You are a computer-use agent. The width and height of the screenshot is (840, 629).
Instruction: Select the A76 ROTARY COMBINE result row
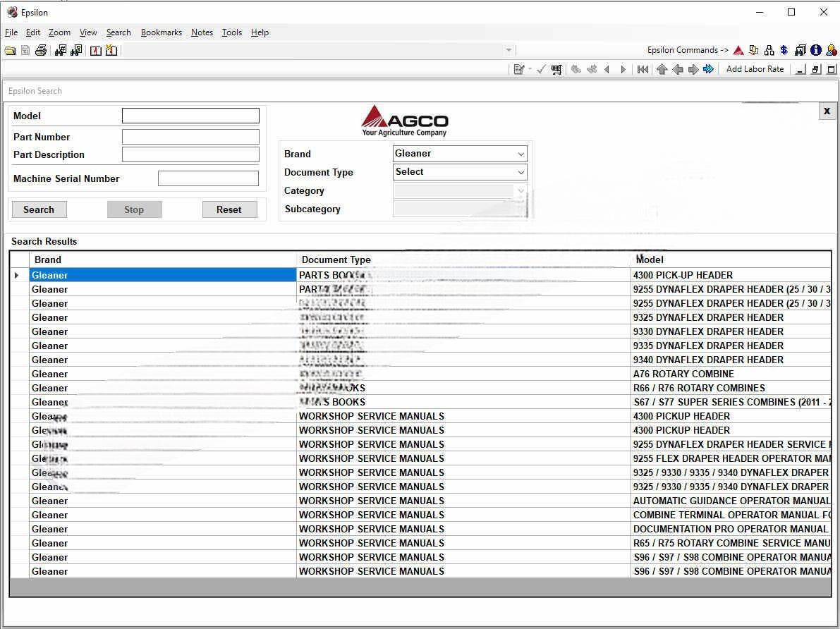click(x=683, y=374)
